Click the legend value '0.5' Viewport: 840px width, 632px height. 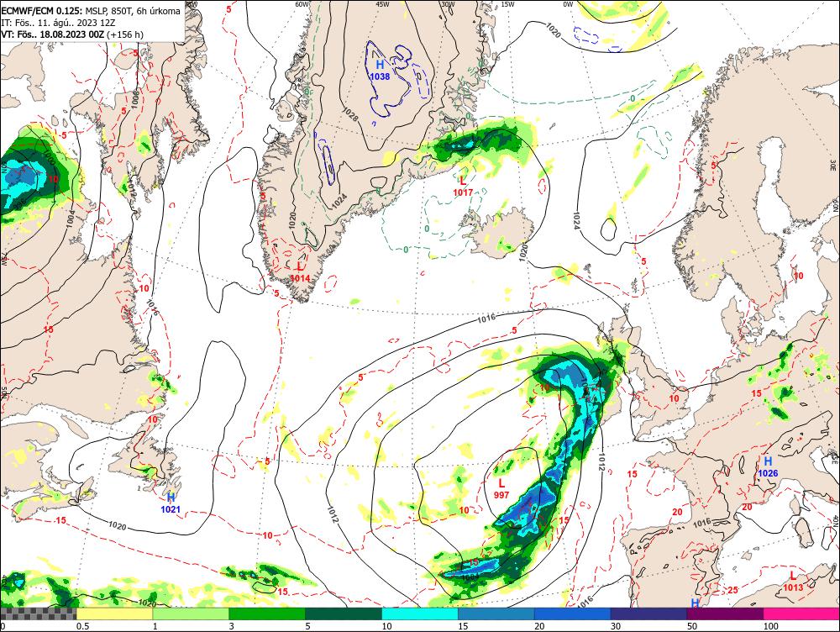click(x=82, y=626)
